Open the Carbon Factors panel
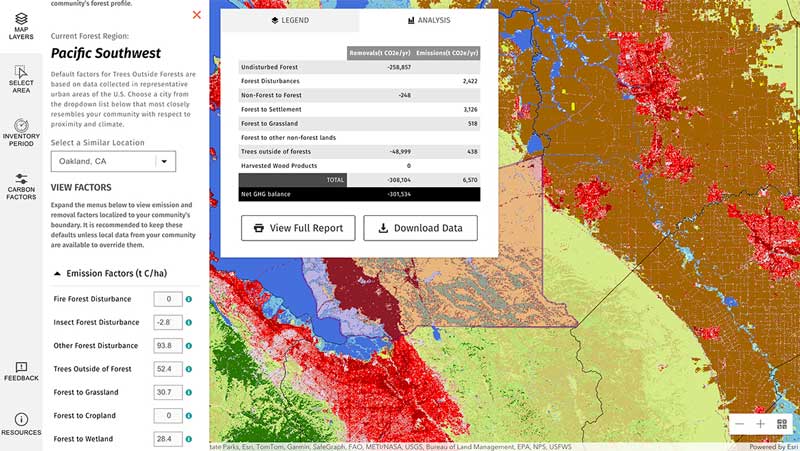 pos(21,186)
